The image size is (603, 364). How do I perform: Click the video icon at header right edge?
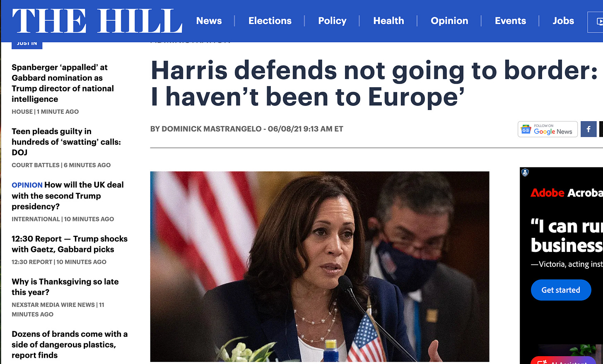point(597,22)
